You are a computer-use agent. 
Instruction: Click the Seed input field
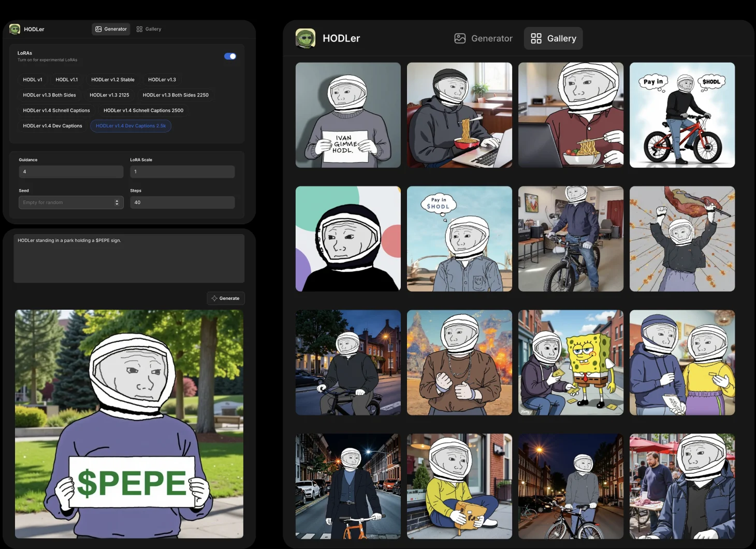(x=71, y=203)
